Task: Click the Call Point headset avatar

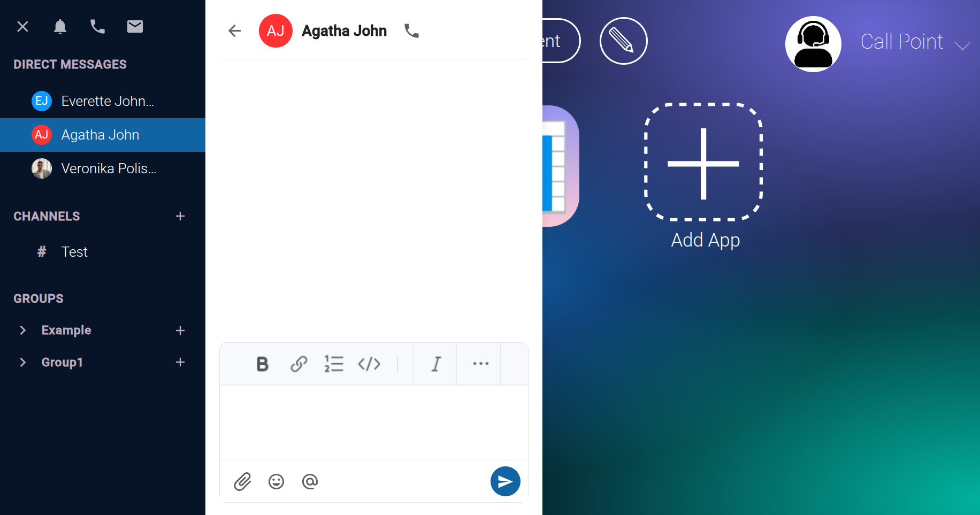Action: pos(813,44)
